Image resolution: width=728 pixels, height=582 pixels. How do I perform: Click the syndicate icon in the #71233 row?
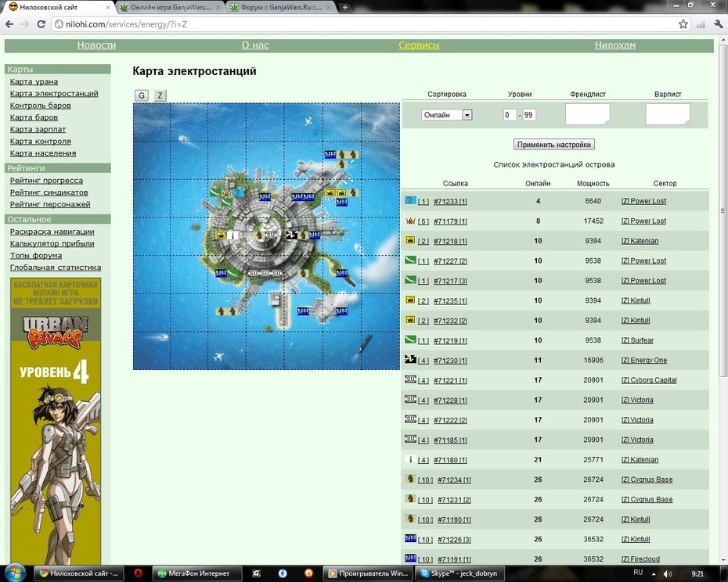click(410, 200)
